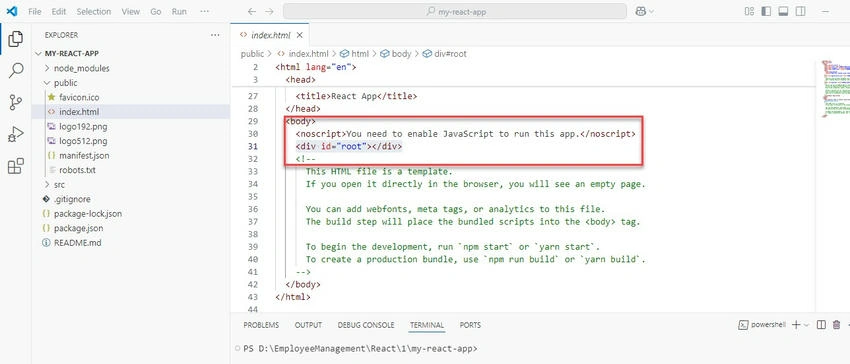Open the Customize Layout icon
The image size is (850, 364).
pyautogui.click(x=749, y=11)
